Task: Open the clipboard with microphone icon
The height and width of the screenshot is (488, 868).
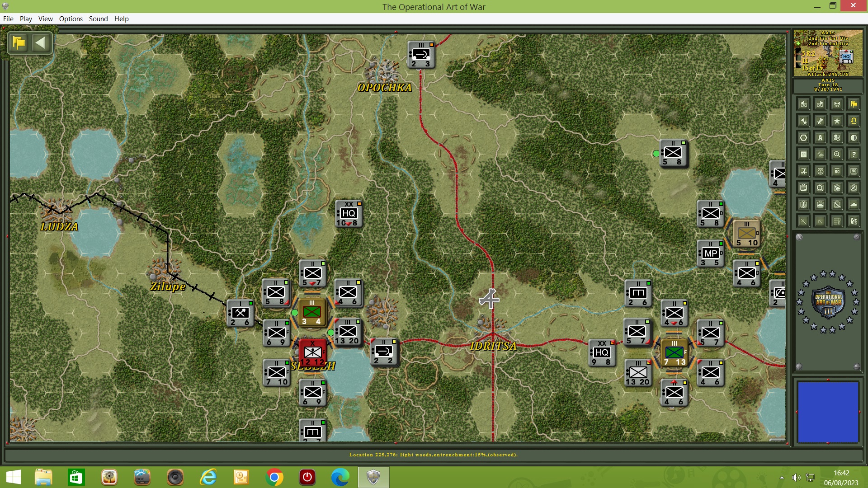Action: (803, 205)
